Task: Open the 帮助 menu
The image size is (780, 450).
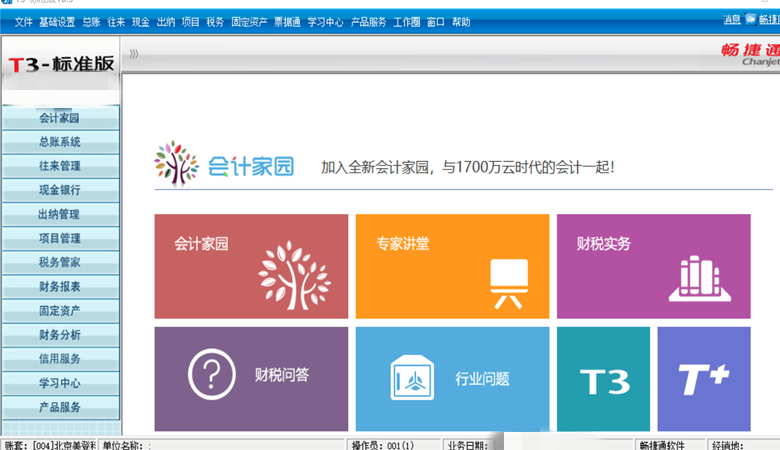Action: (x=461, y=22)
